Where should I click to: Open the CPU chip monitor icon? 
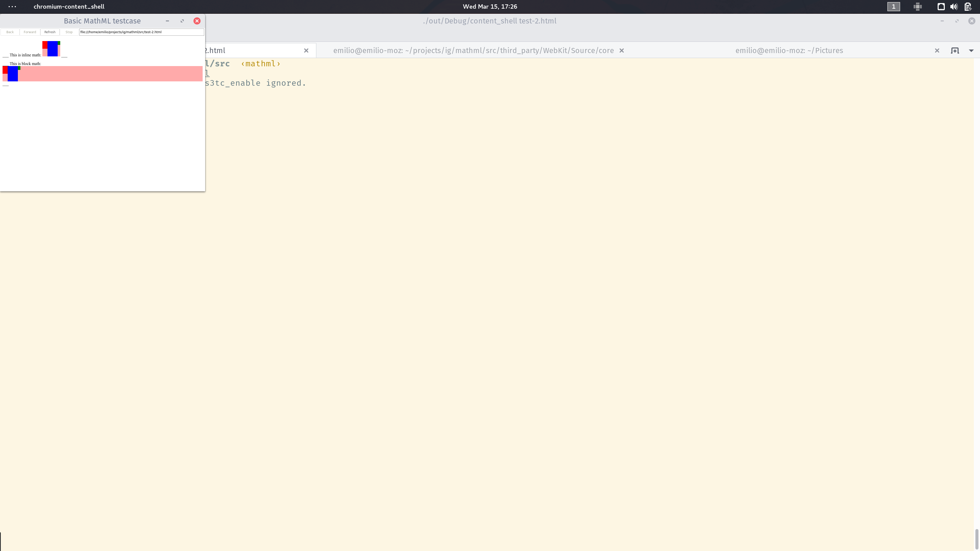(917, 6)
